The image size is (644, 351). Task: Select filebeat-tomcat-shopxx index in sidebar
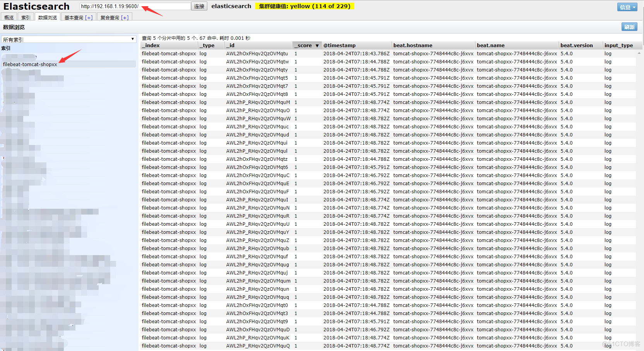coord(69,64)
